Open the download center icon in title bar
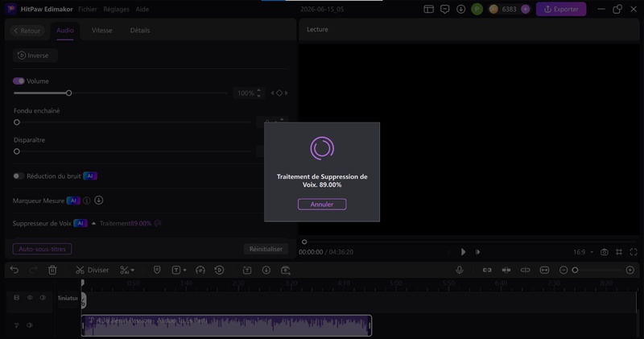The image size is (644, 339). click(460, 9)
